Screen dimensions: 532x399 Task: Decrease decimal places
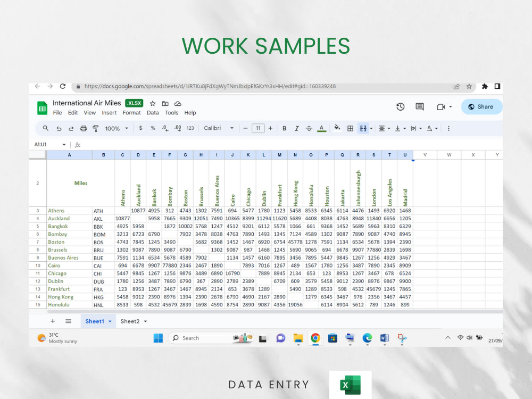(x=165, y=128)
